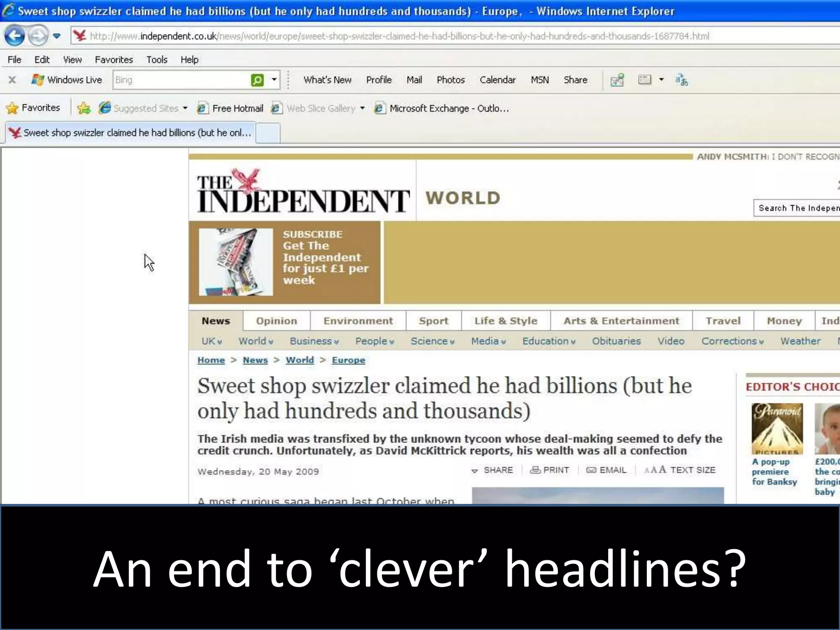This screenshot has height=630, width=840.
Task: Open the Favorites star button
Action: point(33,108)
